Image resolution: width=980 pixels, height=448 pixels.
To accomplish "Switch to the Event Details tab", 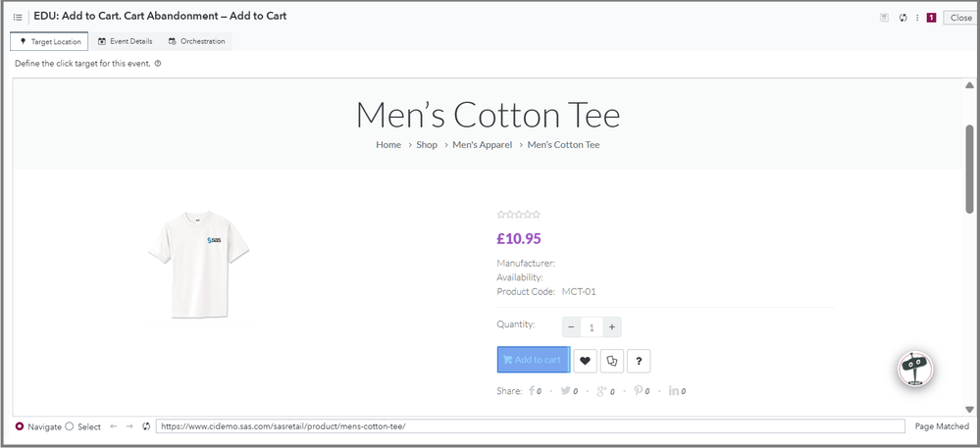I will (x=125, y=41).
